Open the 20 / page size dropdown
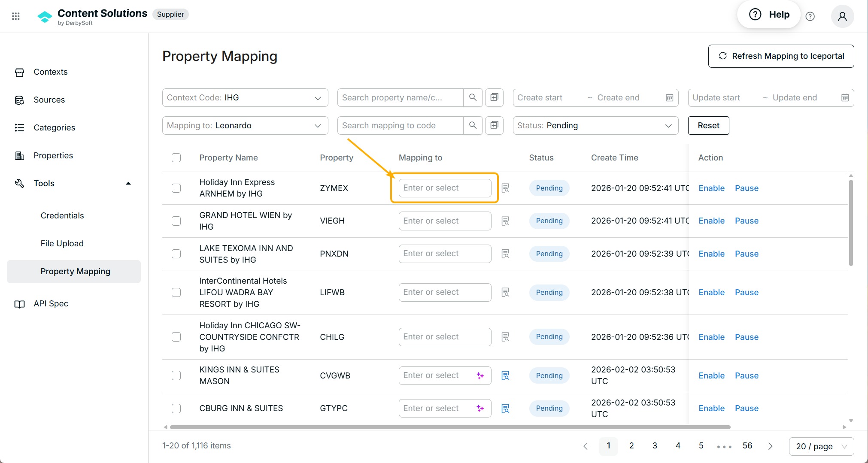 click(x=821, y=446)
